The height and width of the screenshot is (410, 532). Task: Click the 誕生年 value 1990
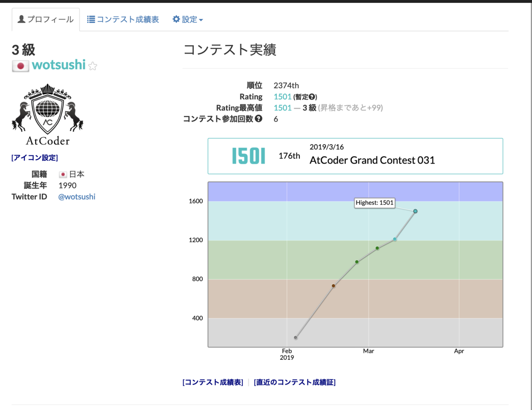(67, 185)
